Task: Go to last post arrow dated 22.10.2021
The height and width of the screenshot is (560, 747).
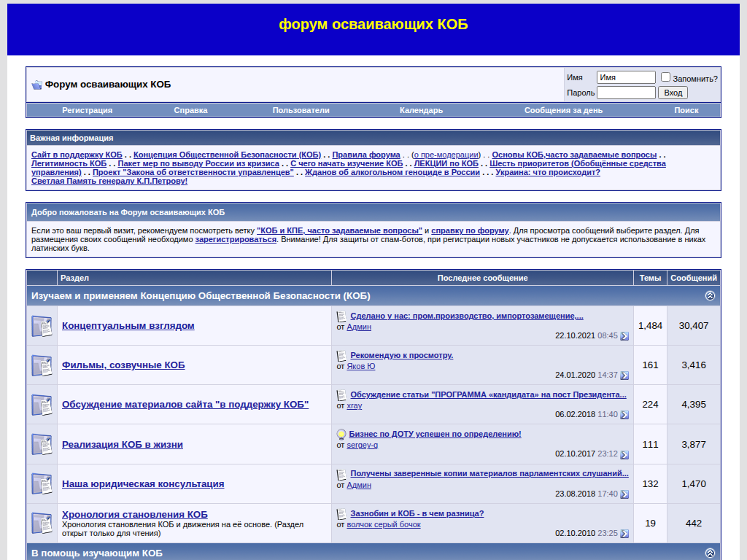Action: pyautogui.click(x=624, y=336)
